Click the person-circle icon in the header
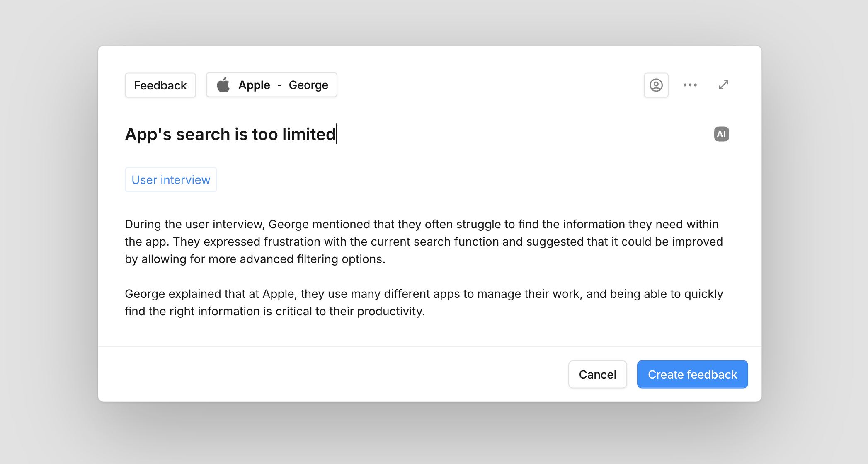 (x=656, y=85)
